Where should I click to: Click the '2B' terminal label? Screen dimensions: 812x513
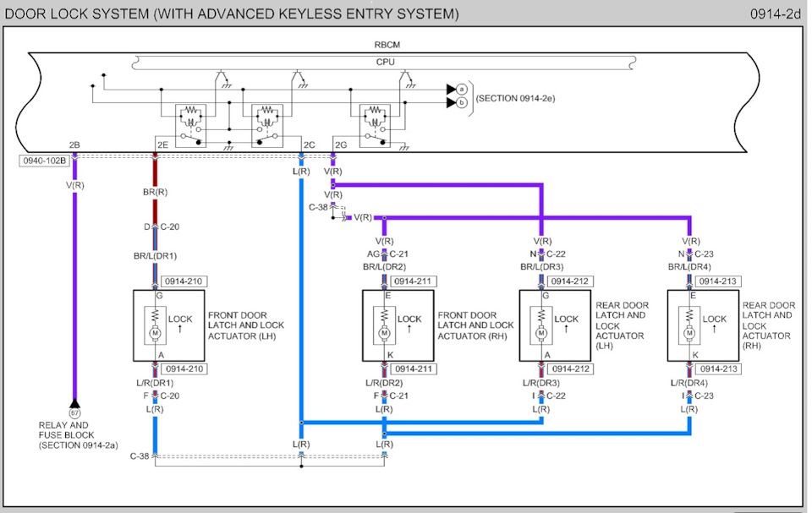[x=74, y=145]
